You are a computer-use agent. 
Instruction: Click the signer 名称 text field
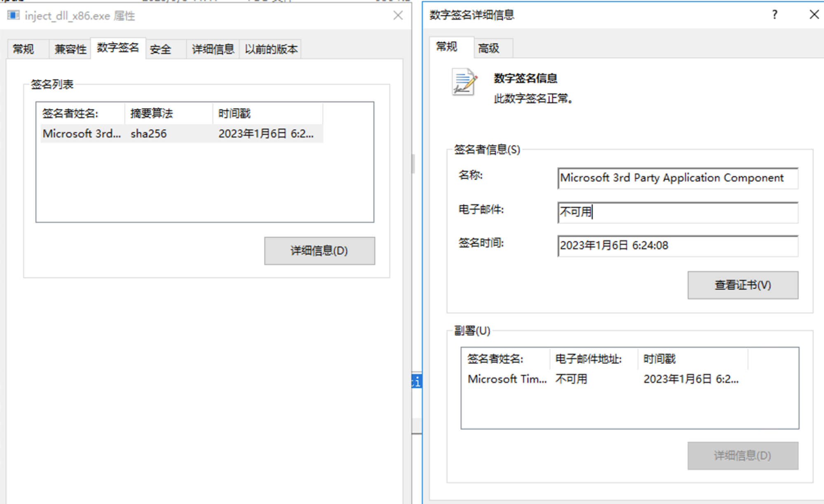tap(677, 178)
